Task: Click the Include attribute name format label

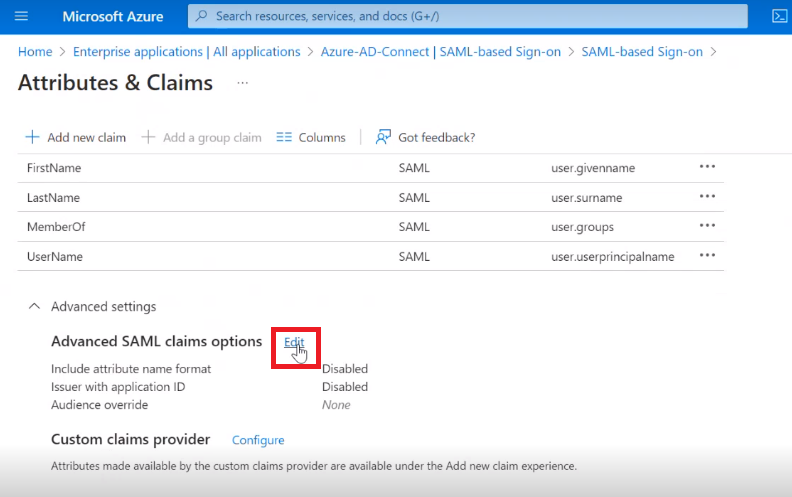Action: [x=131, y=369]
